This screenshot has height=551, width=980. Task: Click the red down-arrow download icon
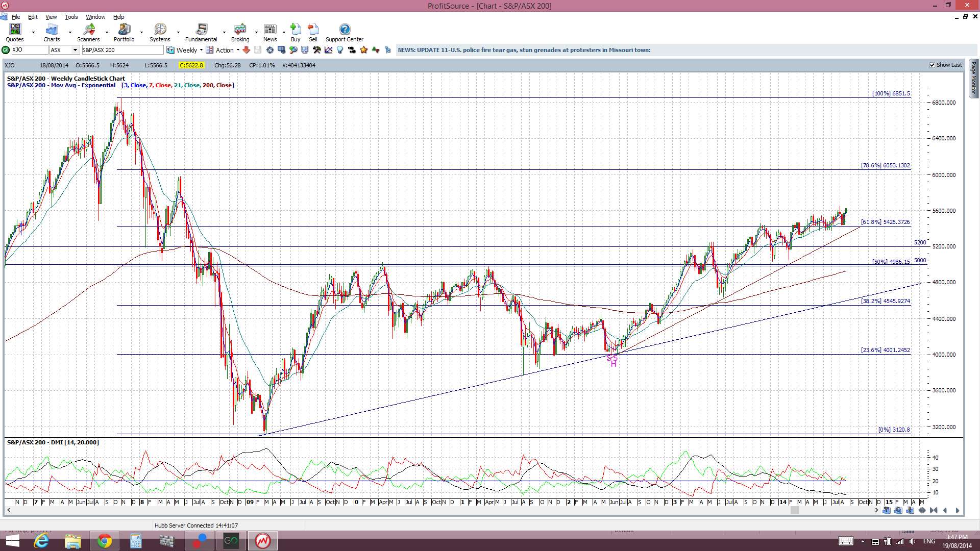[x=246, y=50]
